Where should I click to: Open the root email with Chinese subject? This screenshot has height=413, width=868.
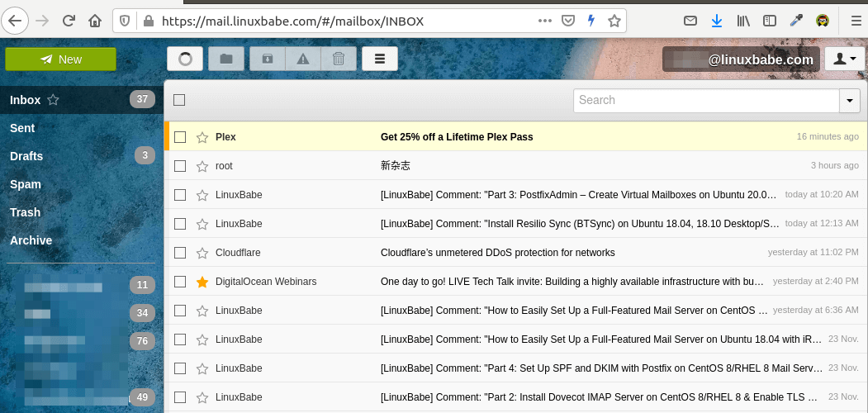395,166
